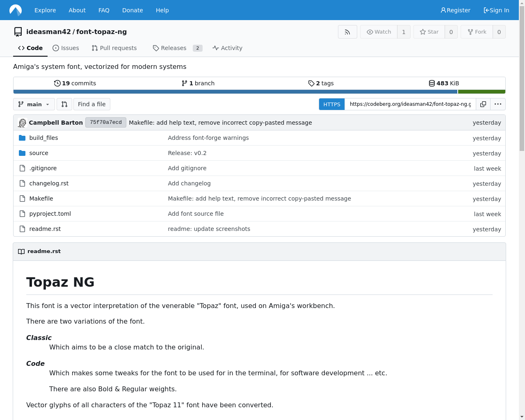Open Donate in the top navigation
Image resolution: width=525 pixels, height=420 pixels.
coord(132,10)
